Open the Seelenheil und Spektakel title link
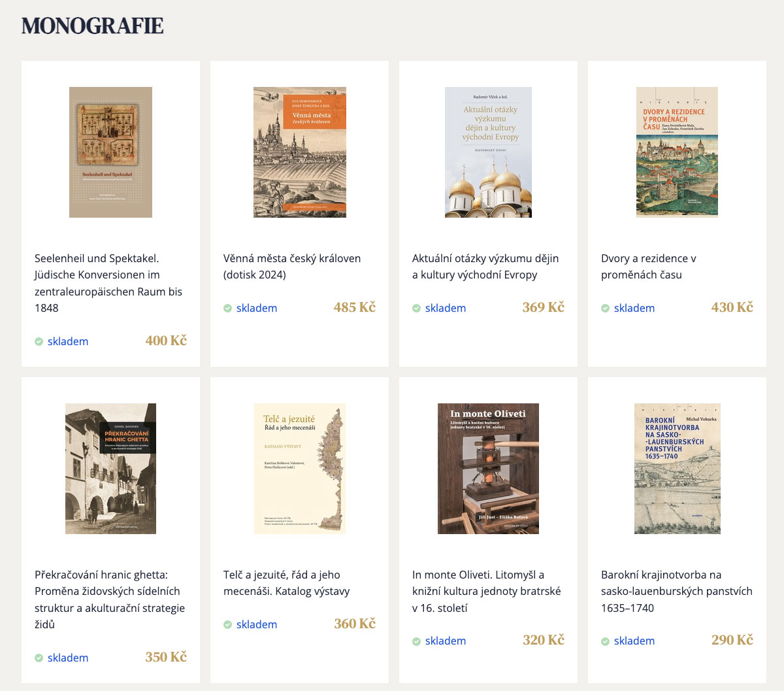Viewport: 784px width, 691px height. [x=108, y=283]
